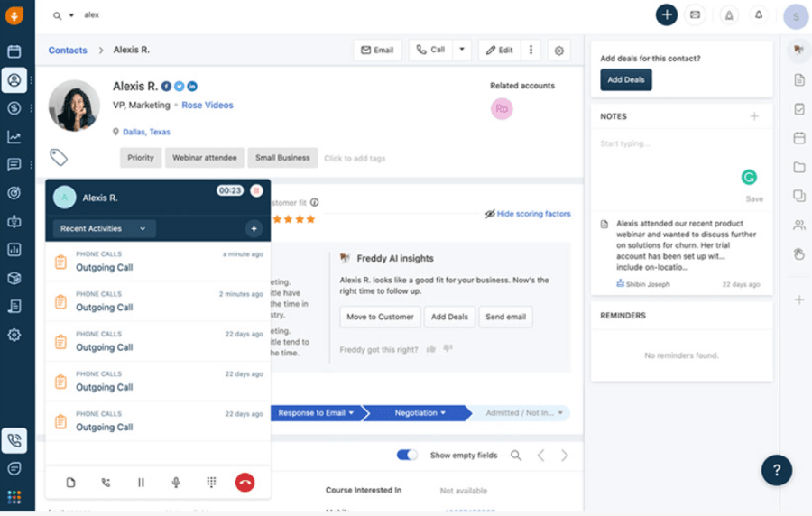
Task: Put the call on hold
Action: tap(141, 483)
